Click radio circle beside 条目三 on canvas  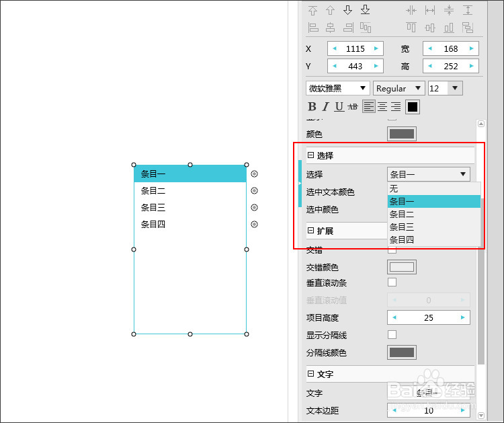[254, 208]
